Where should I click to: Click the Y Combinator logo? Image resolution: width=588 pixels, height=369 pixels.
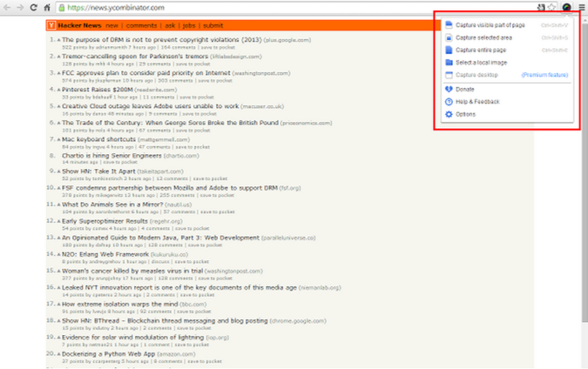point(51,26)
